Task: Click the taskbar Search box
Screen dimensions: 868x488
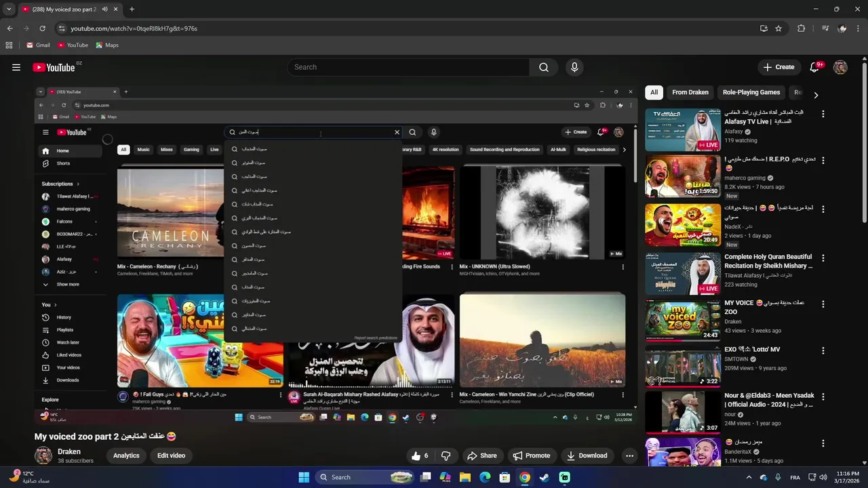Action: 365,477
